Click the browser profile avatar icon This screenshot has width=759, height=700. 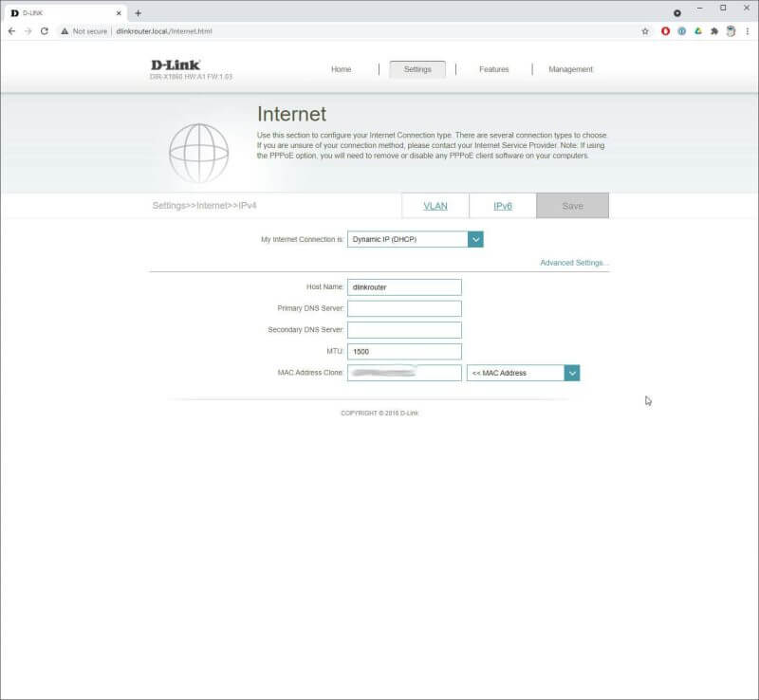tap(731, 31)
